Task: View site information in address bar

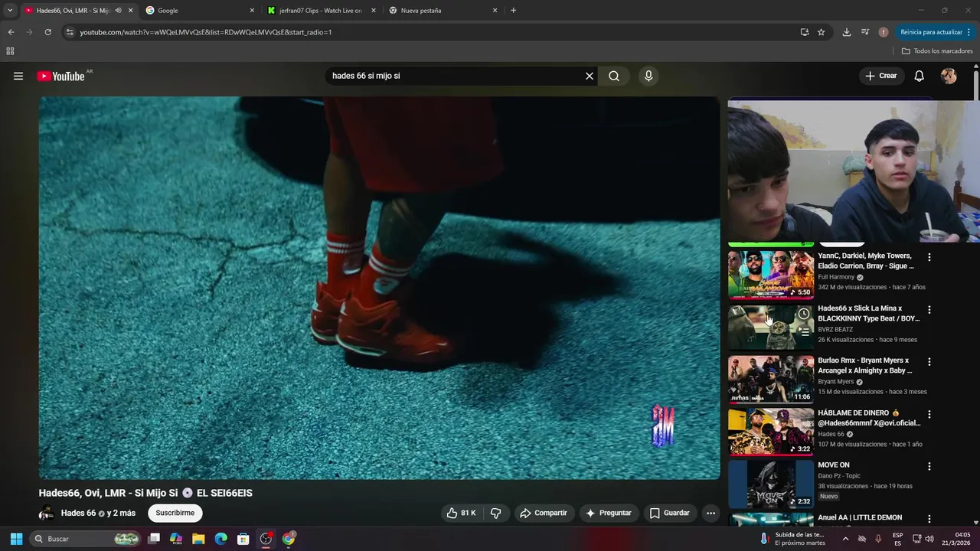Action: [70, 32]
